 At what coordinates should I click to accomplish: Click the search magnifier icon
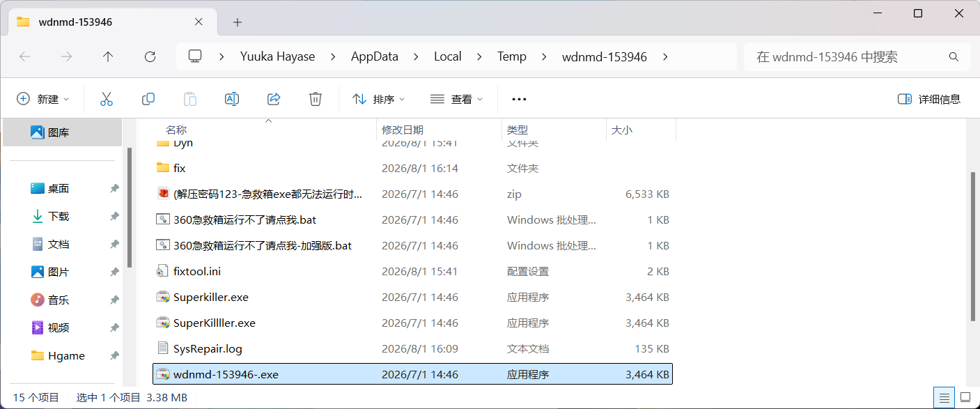[954, 56]
